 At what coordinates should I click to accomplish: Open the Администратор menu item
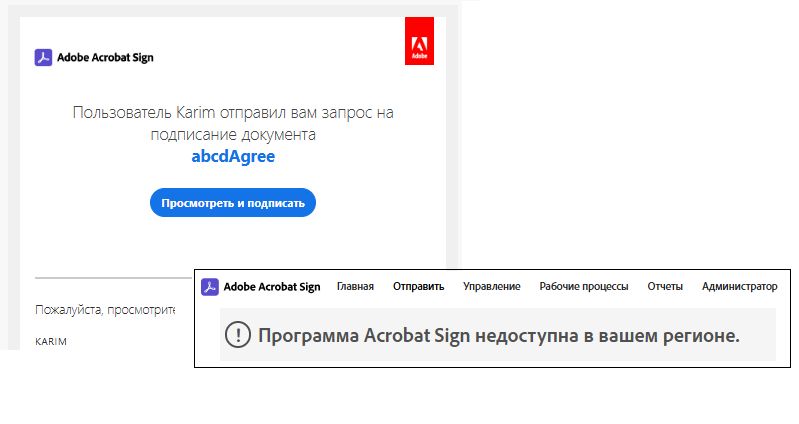tap(739, 287)
